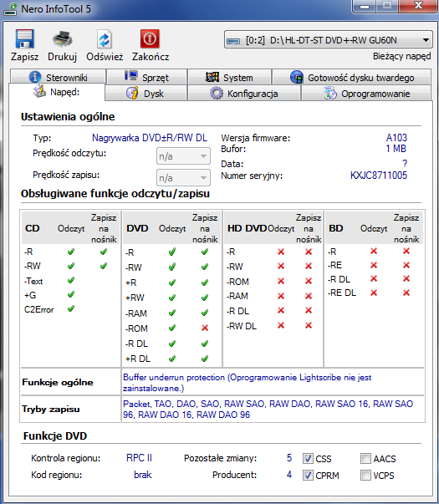Click the -Text row label under CD
Image resolution: width=439 pixels, height=504 pixels.
[33, 281]
